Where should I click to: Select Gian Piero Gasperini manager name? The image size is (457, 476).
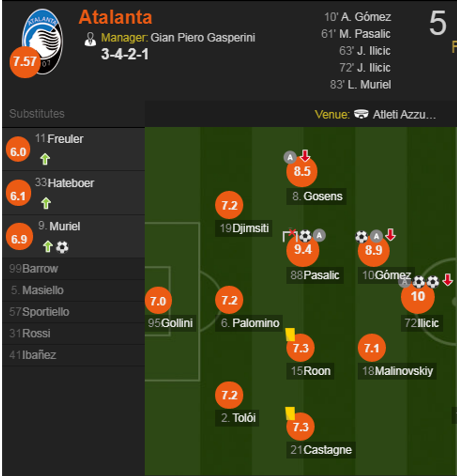click(x=203, y=38)
